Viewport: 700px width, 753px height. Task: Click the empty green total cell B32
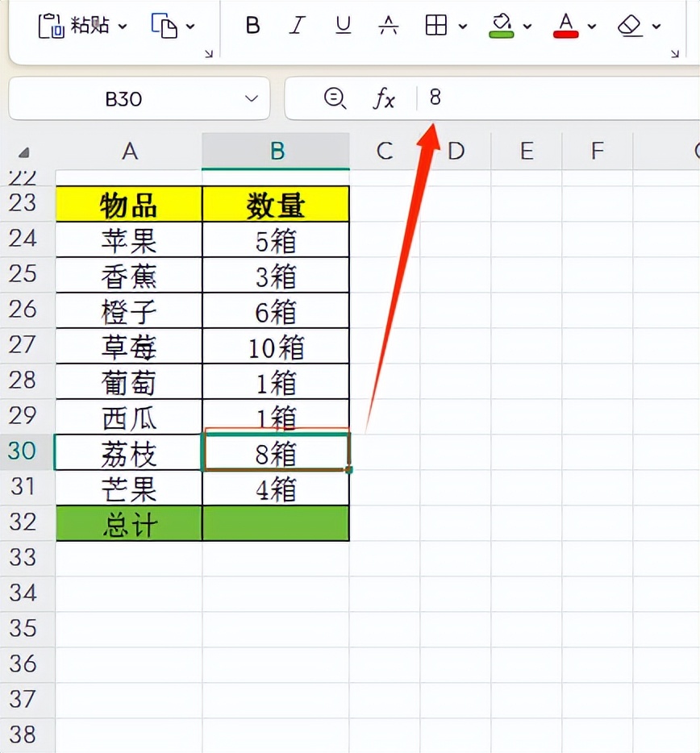click(x=277, y=523)
